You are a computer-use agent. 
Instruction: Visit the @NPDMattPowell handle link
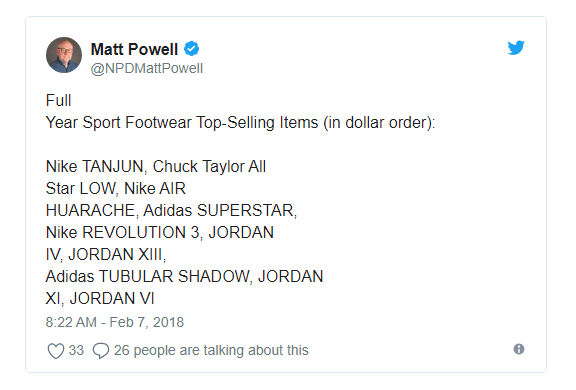[147, 68]
